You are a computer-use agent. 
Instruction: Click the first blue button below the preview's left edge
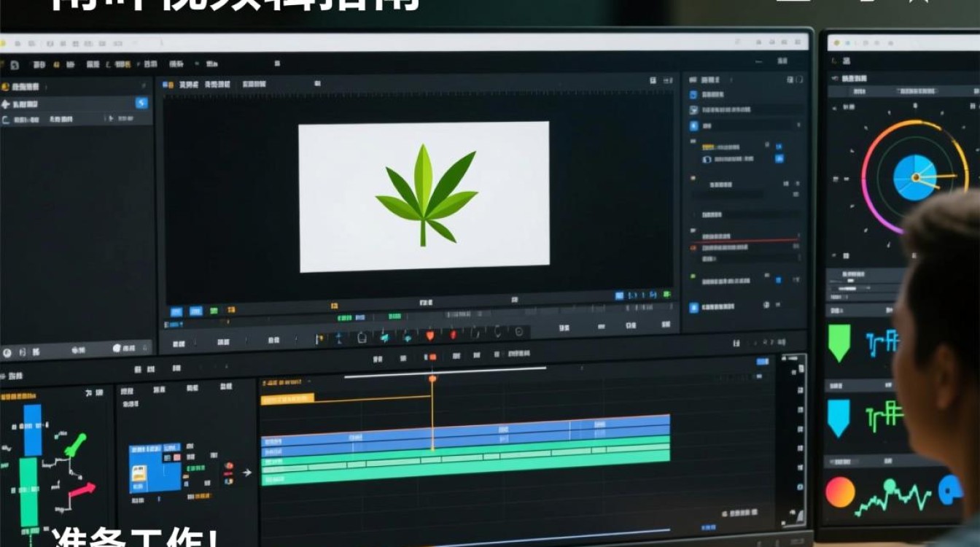click(176, 311)
